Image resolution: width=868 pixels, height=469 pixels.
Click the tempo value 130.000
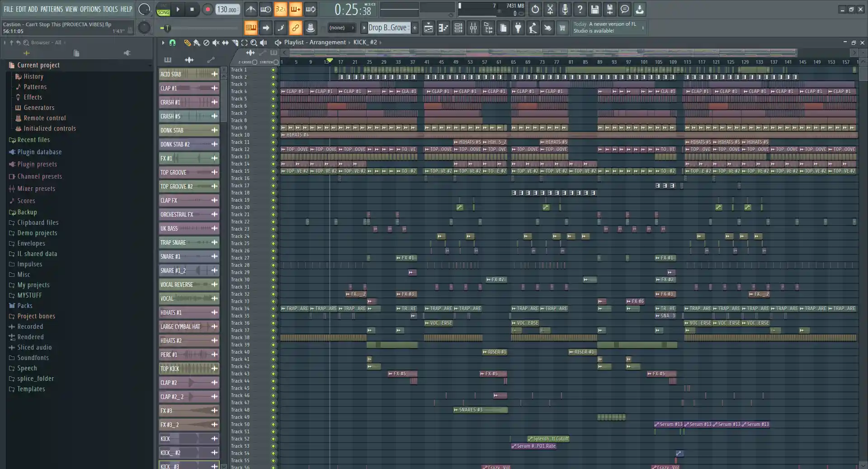coord(227,9)
